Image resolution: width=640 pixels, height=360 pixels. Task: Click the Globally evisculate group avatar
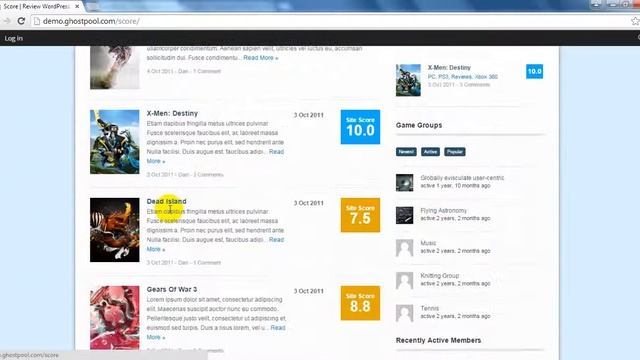coord(404,182)
